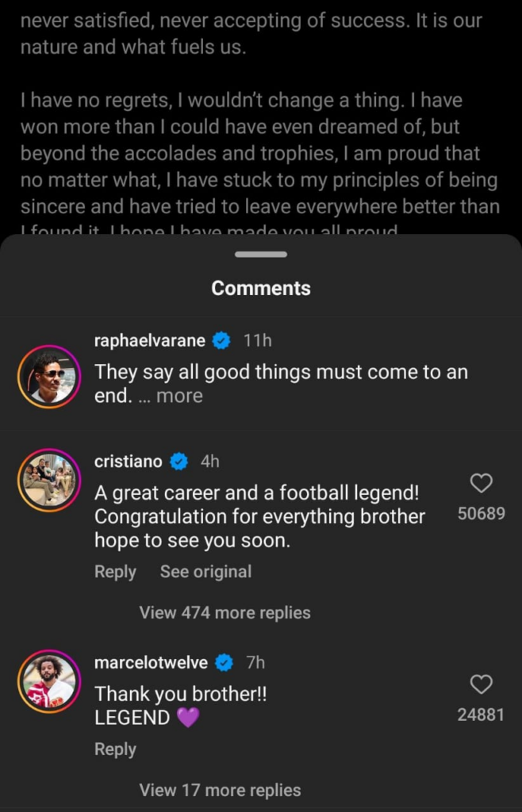The height and width of the screenshot is (812, 522).
Task: Like marcelotwelve's comment with the heart
Action: [481, 684]
